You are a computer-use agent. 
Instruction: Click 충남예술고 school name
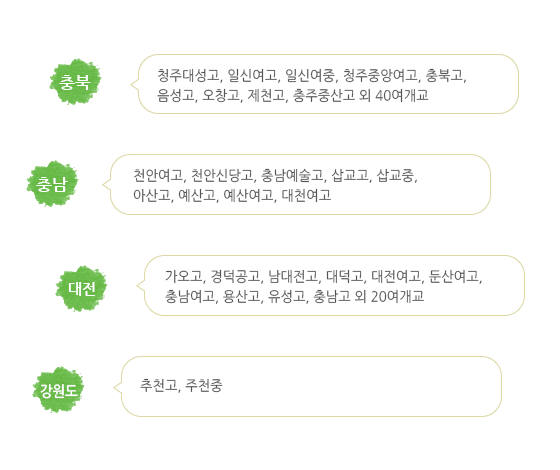point(292,175)
